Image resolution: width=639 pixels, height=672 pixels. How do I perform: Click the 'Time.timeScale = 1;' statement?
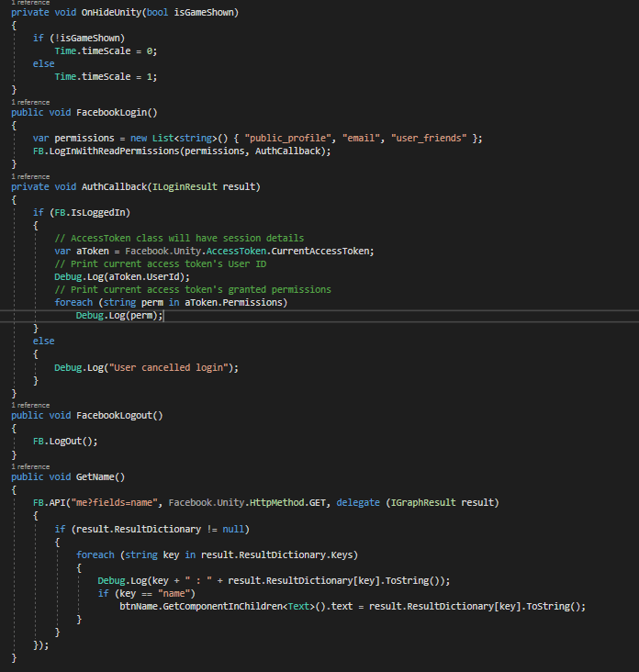106,77
